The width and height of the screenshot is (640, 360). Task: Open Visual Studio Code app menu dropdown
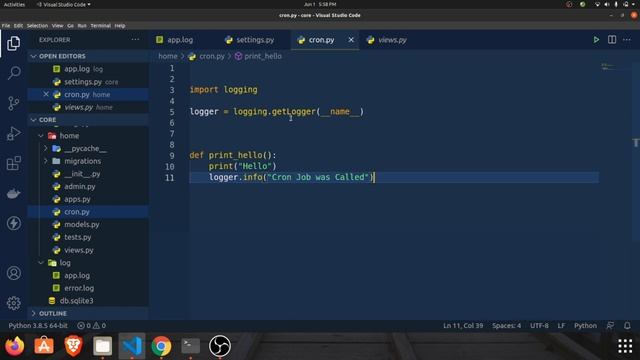click(x=63, y=4)
